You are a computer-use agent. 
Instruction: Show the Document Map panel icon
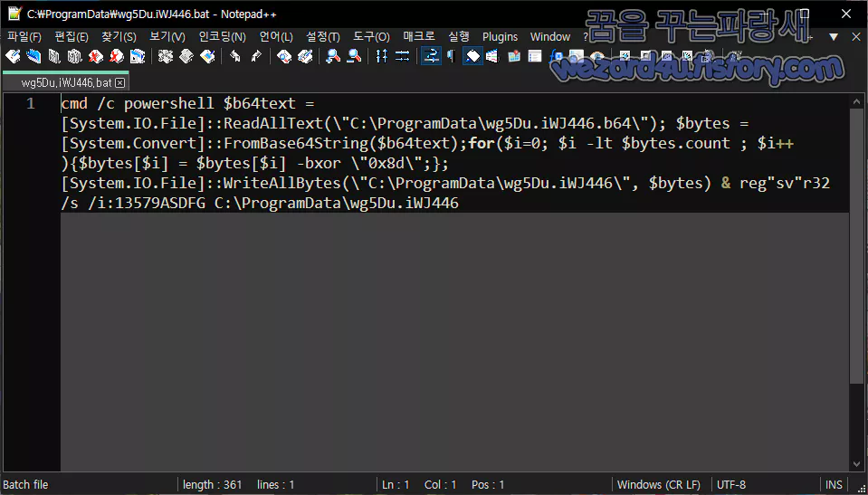click(514, 56)
